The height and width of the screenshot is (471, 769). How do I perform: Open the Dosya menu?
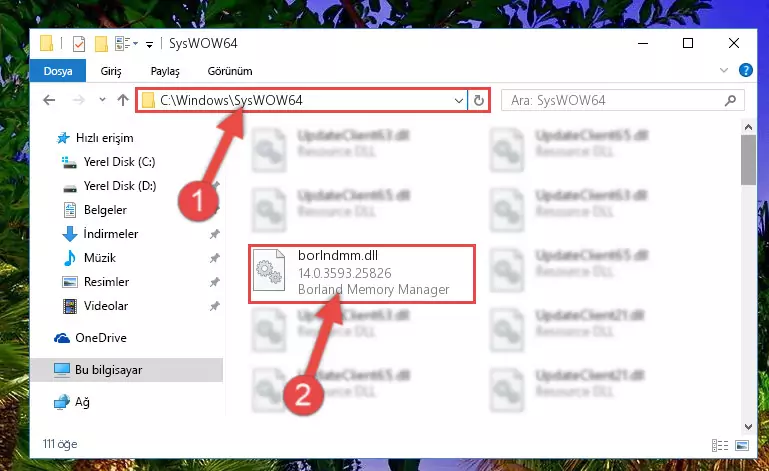coord(58,71)
